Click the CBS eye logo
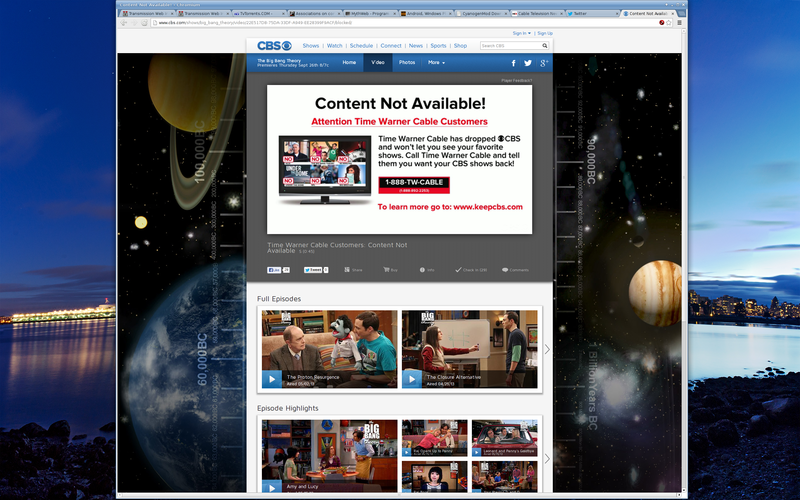The width and height of the screenshot is (800, 500). click(274, 46)
